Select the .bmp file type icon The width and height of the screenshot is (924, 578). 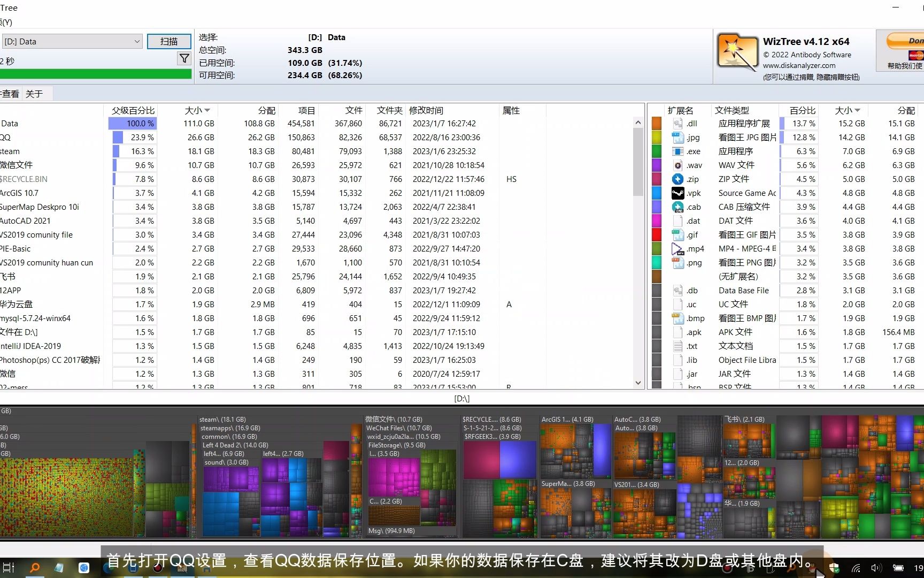click(x=678, y=318)
